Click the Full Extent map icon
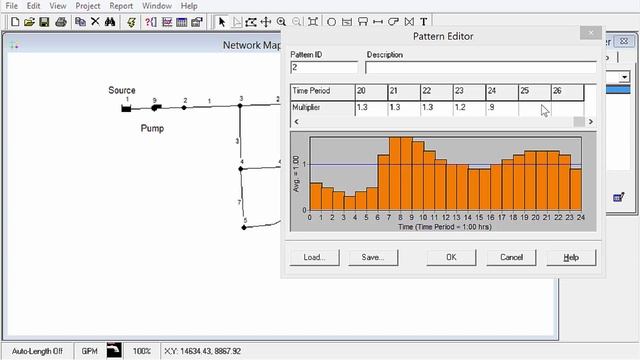Image resolution: width=640 pixels, height=360 pixels. point(313,22)
